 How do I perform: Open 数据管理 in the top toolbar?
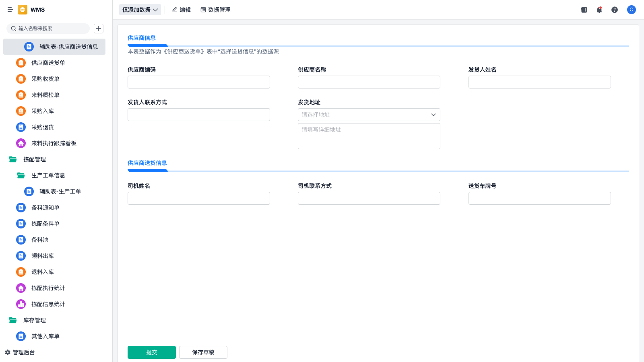[215, 10]
